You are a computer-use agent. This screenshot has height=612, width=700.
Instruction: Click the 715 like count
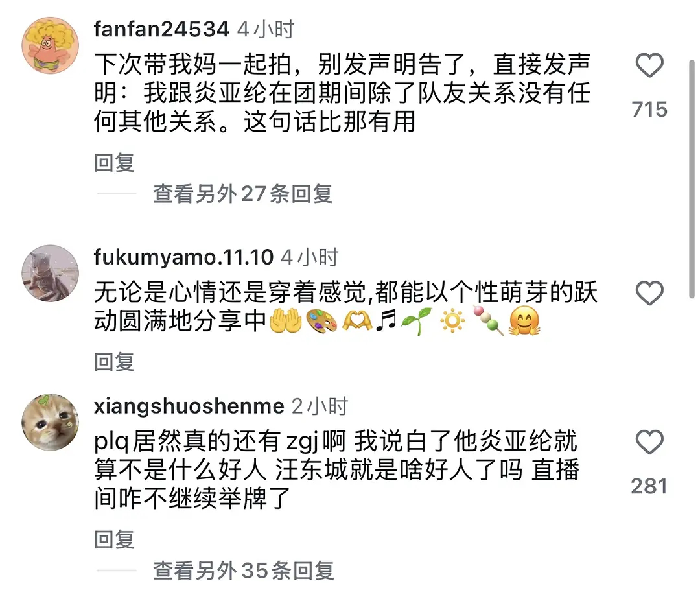(x=649, y=110)
